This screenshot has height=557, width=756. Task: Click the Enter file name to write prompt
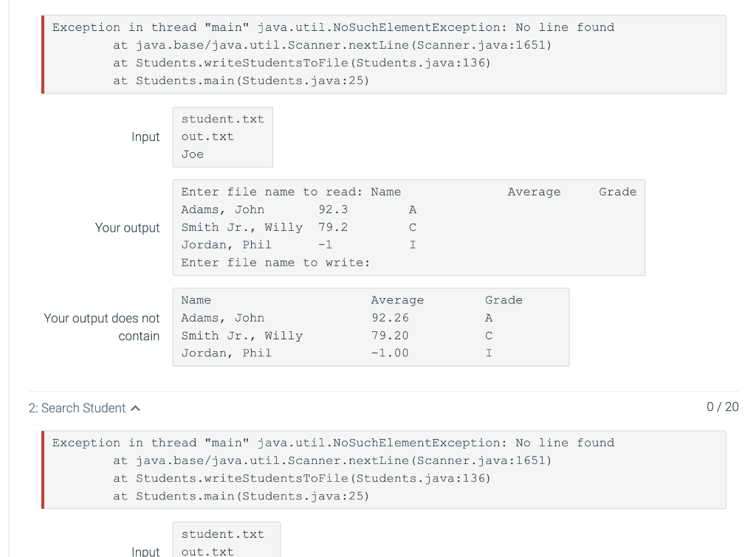(x=273, y=263)
